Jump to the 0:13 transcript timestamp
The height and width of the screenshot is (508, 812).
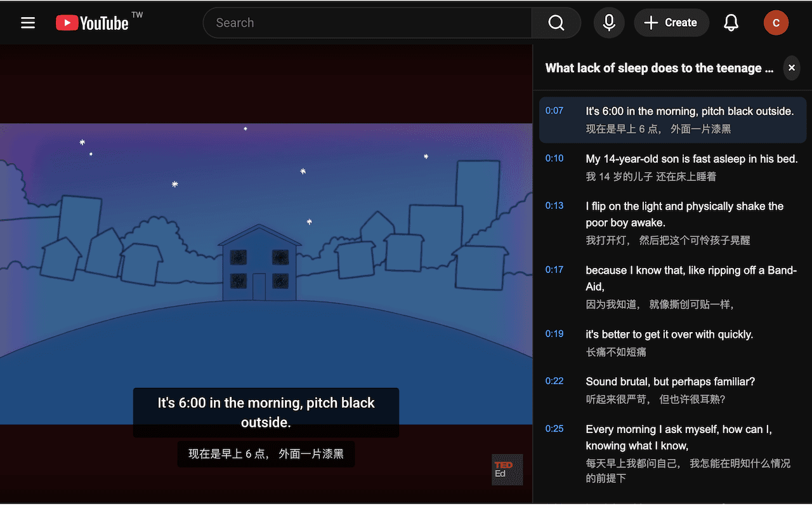554,206
